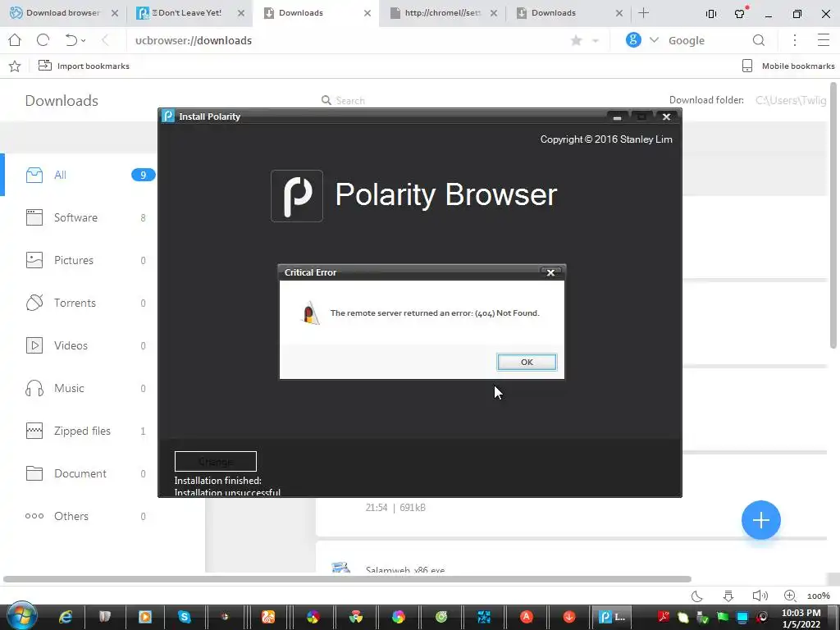840x630 pixels.
Task: Open Google Chrome from the taskbar
Action: [356, 617]
